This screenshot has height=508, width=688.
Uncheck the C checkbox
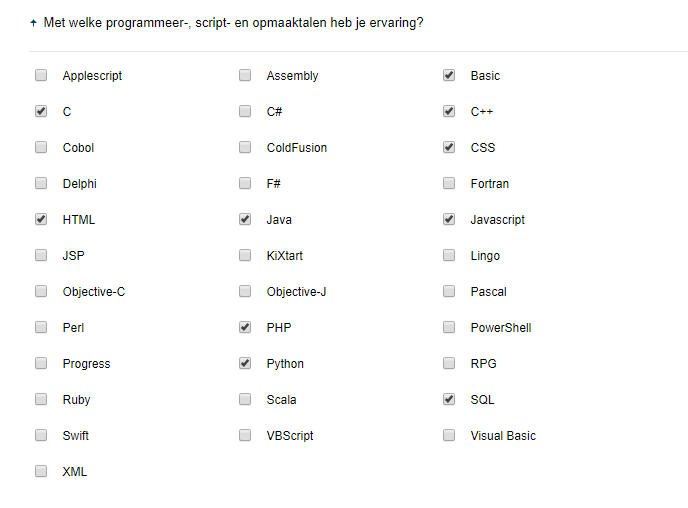(41, 111)
